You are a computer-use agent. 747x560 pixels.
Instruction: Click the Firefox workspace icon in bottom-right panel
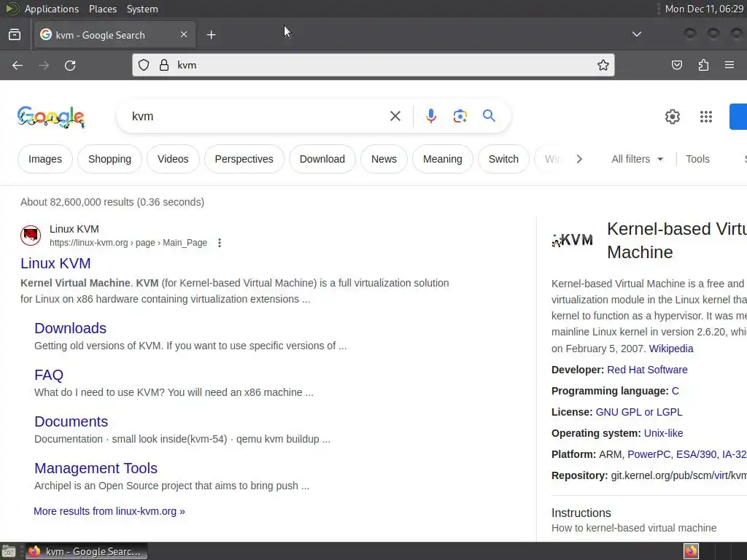click(691, 551)
